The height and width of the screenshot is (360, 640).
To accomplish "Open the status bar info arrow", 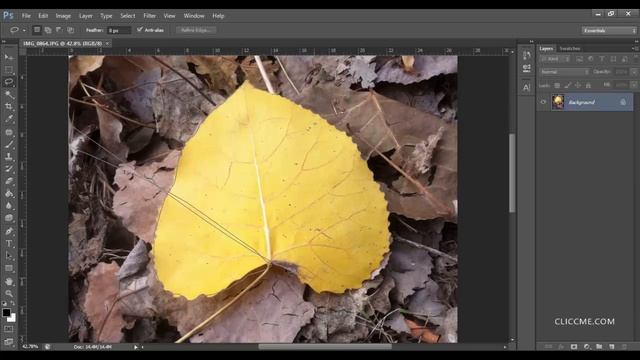I will 136,347.
